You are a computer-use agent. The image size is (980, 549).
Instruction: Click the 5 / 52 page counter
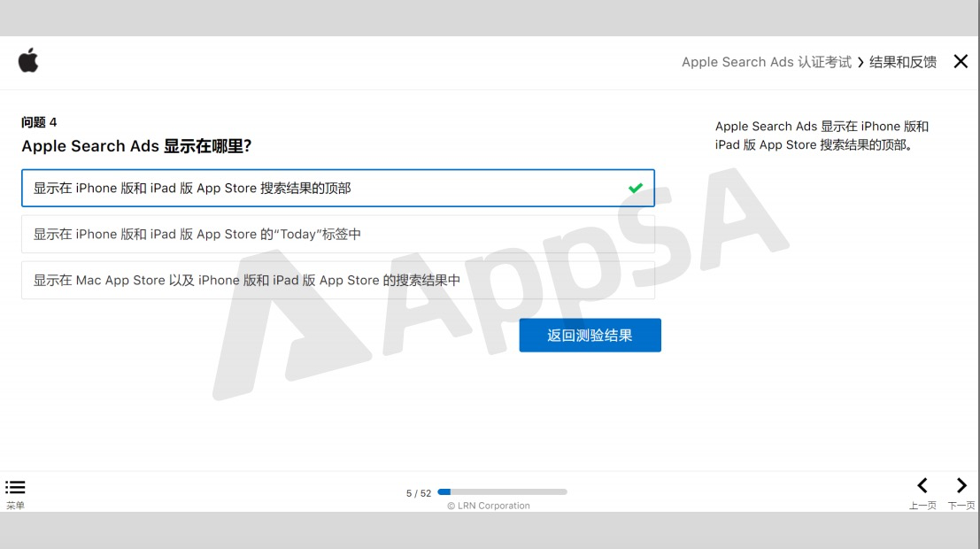click(x=419, y=493)
